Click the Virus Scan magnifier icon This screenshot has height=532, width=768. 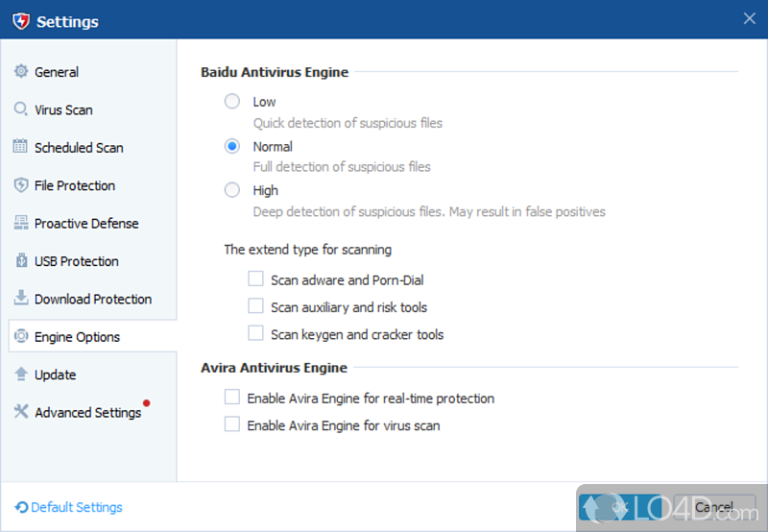21,109
